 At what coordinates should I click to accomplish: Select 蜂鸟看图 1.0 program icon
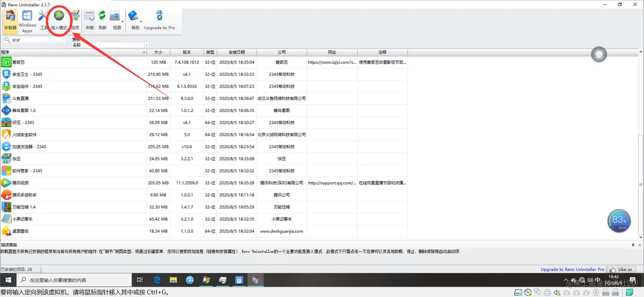click(6, 110)
